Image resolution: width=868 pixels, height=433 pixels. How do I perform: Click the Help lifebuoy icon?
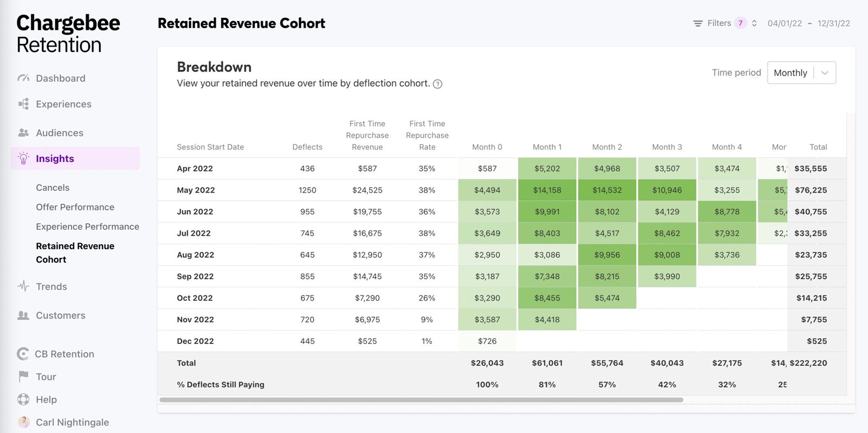[x=23, y=399]
